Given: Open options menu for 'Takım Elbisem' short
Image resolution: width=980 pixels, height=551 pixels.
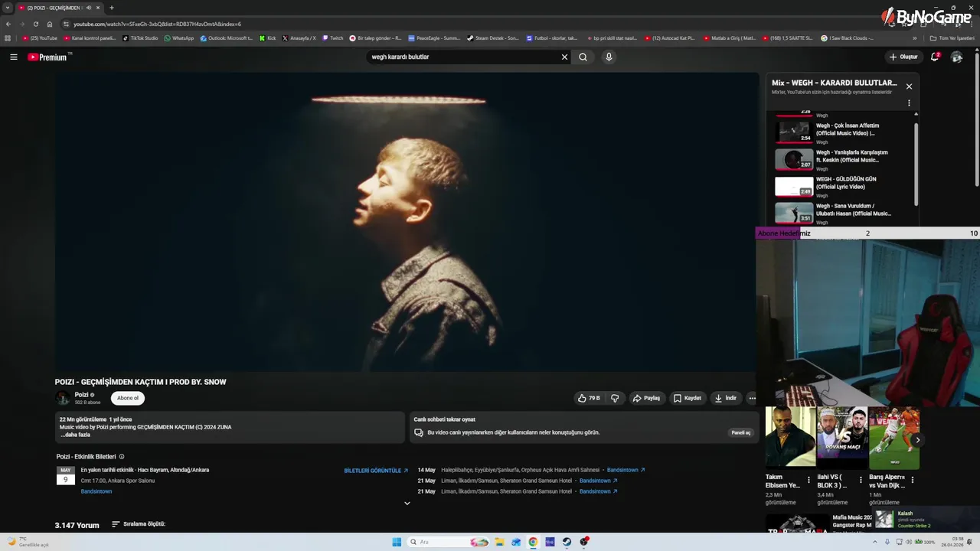Looking at the screenshot, I should (x=808, y=481).
